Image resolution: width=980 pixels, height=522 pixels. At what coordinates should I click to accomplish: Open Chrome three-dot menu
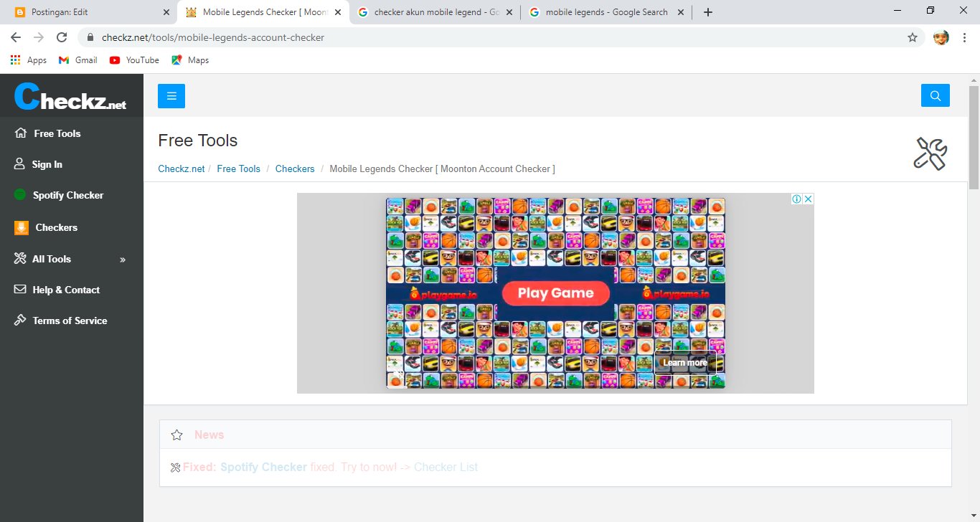click(964, 37)
